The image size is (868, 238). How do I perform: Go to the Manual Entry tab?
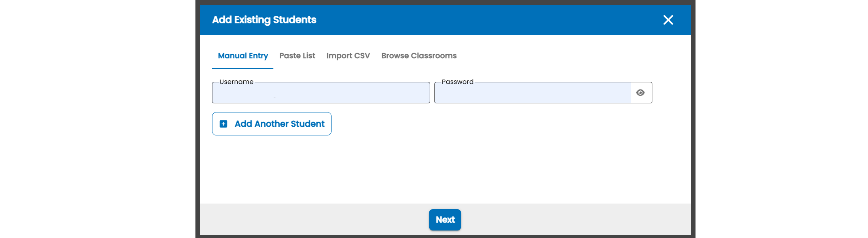click(x=243, y=56)
